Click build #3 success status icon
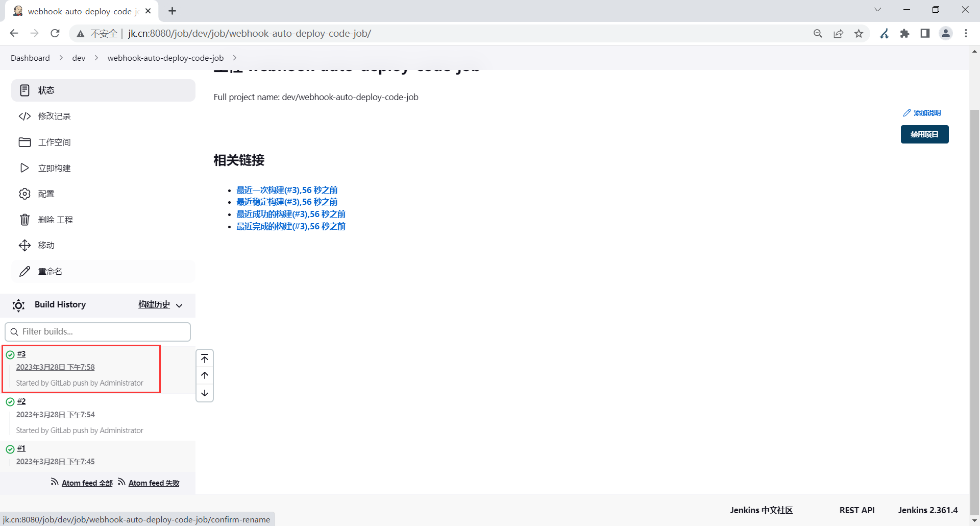This screenshot has width=980, height=526. tap(10, 354)
